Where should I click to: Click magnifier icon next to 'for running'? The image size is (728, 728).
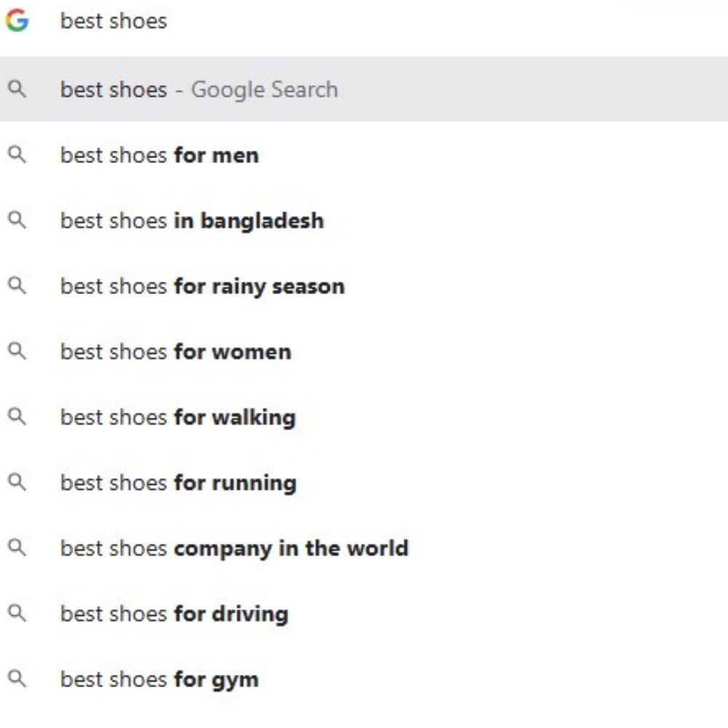[17, 483]
